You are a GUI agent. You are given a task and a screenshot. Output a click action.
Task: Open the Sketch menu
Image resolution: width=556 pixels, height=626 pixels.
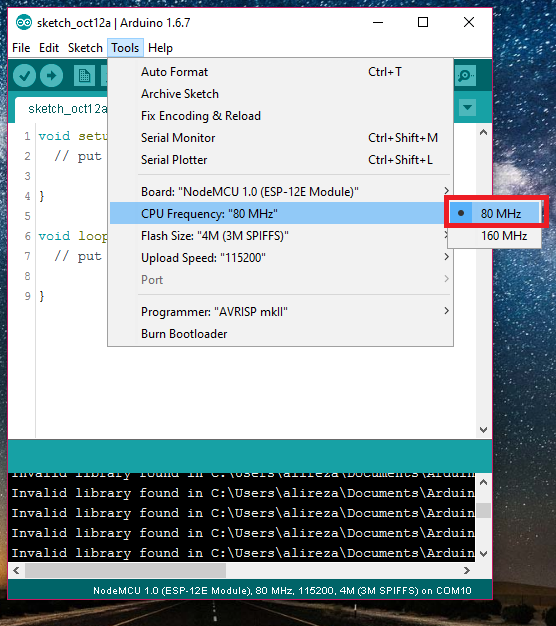85,48
